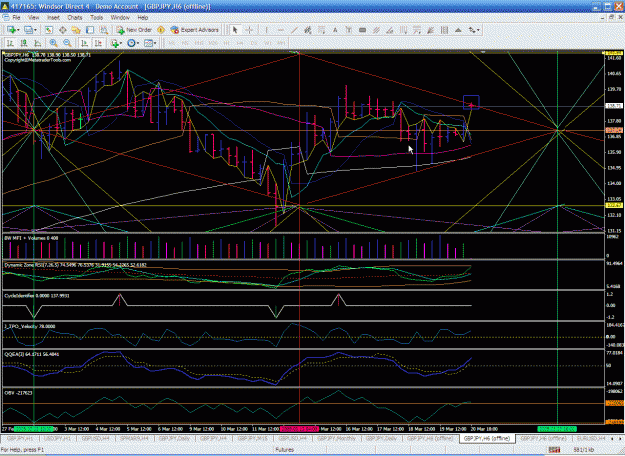Click the 'BW MFI + Volumes' indicator label

click(x=31, y=238)
